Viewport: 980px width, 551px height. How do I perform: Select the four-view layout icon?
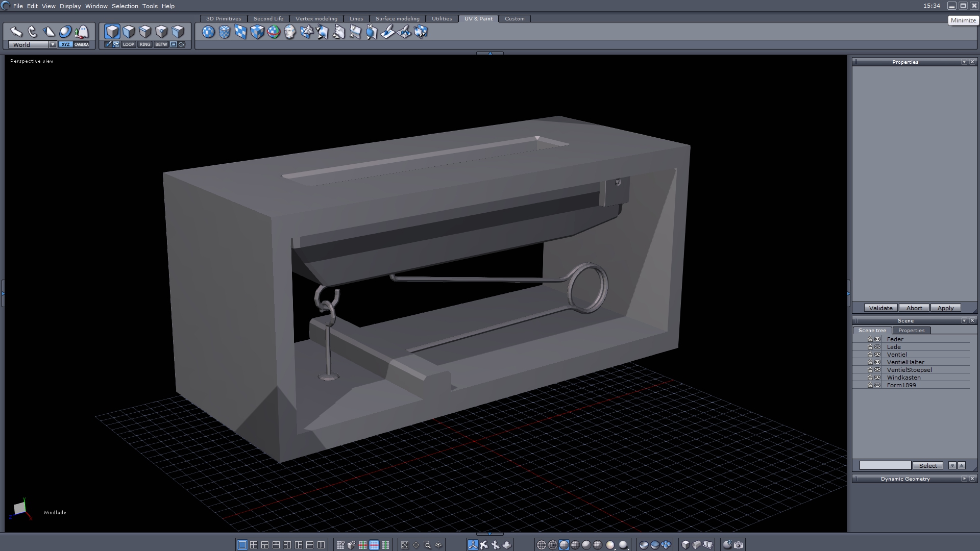(x=254, y=545)
